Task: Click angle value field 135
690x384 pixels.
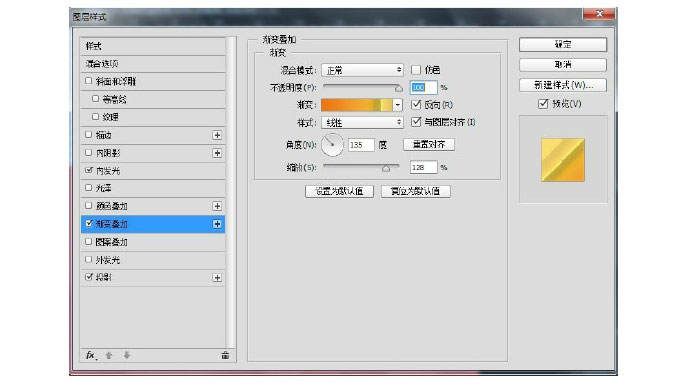Action: (x=361, y=145)
